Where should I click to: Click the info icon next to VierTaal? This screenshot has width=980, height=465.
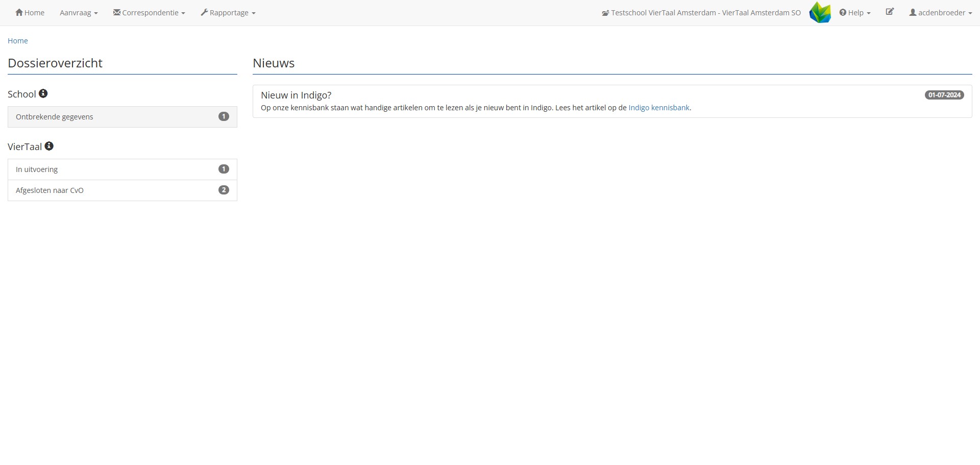[x=49, y=146]
